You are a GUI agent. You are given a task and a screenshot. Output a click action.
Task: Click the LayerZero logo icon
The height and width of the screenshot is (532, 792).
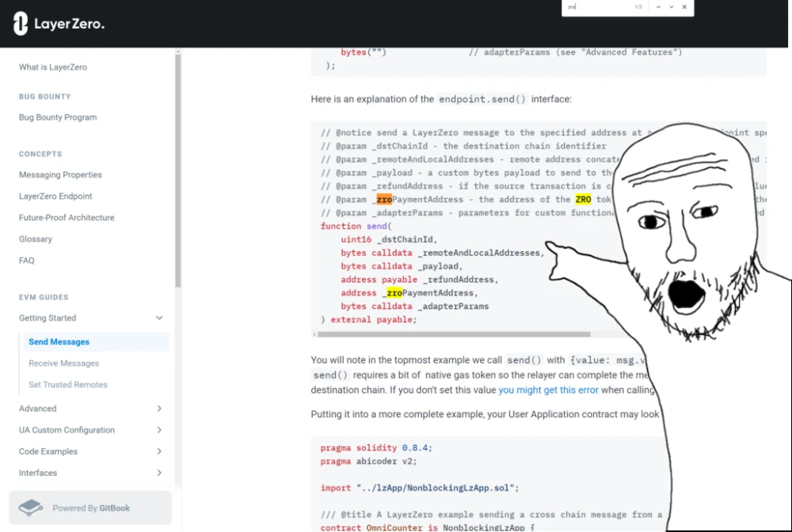pyautogui.click(x=21, y=23)
